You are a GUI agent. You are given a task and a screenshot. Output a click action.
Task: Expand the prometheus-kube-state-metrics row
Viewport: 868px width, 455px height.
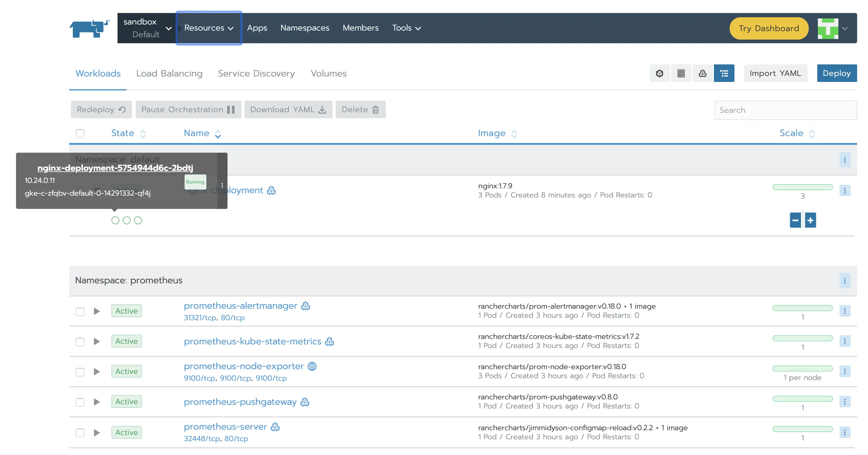point(97,341)
